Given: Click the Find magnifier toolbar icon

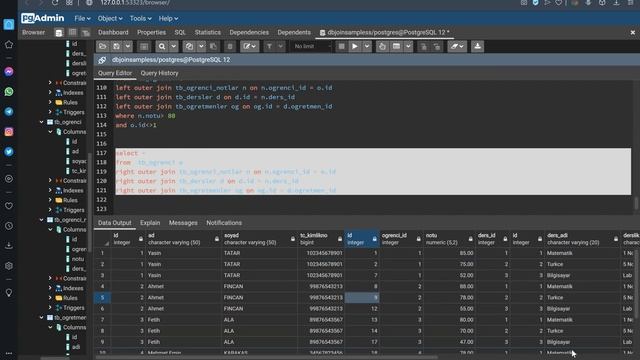Looking at the screenshot, I should pyautogui.click(x=162, y=47).
